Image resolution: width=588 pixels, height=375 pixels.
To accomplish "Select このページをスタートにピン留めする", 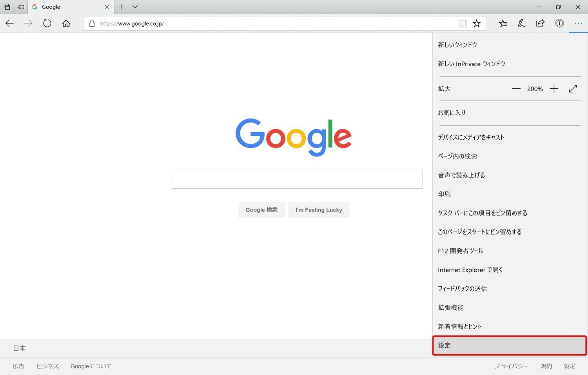I will 510,232.
